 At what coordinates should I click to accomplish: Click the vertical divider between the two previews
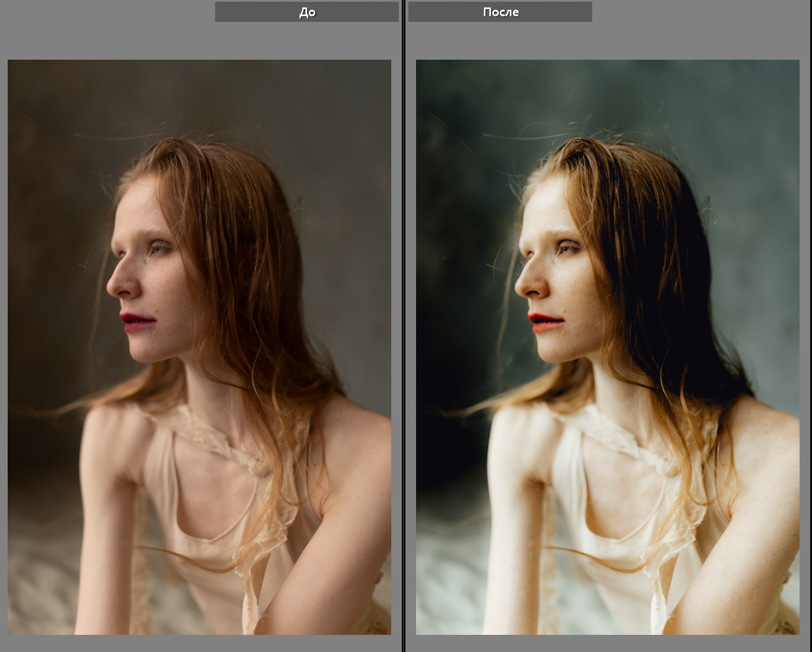[404, 326]
